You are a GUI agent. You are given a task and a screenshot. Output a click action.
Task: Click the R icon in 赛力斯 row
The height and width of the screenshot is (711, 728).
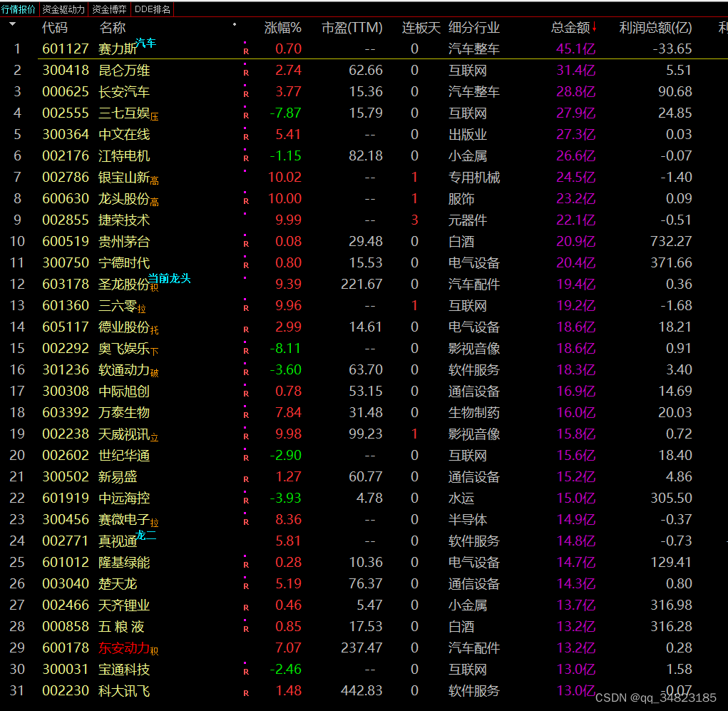246,51
